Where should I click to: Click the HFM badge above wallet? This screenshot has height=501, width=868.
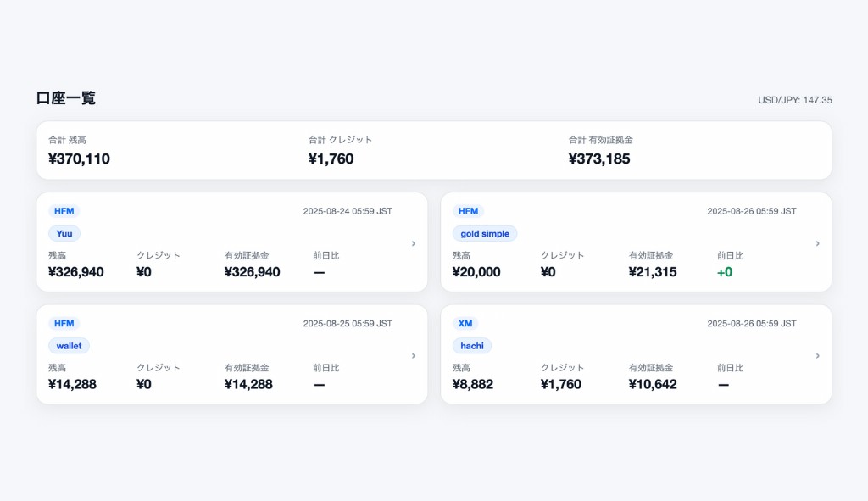(x=64, y=323)
